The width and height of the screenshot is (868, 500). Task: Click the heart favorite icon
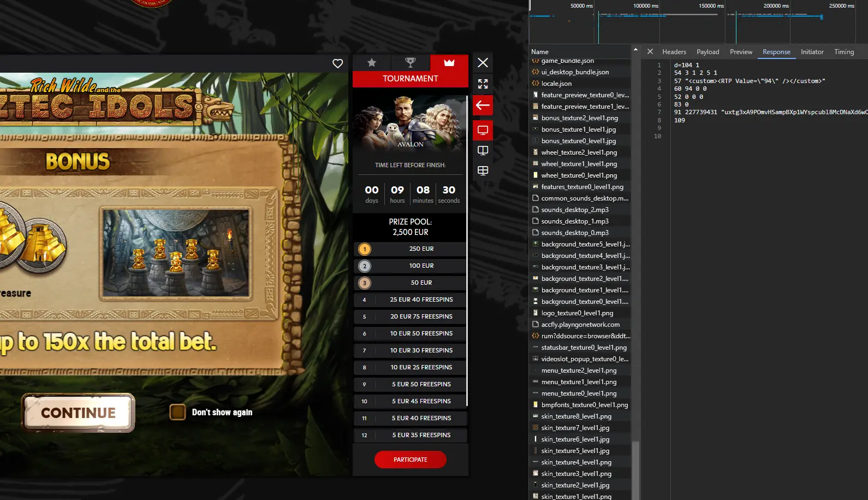[x=338, y=63]
